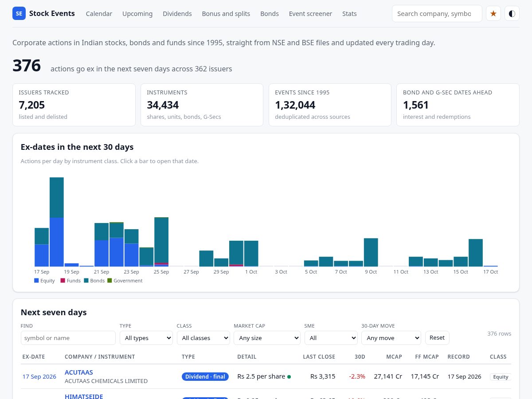
Task: Open the Type dropdown showing All types
Action: 146,338
